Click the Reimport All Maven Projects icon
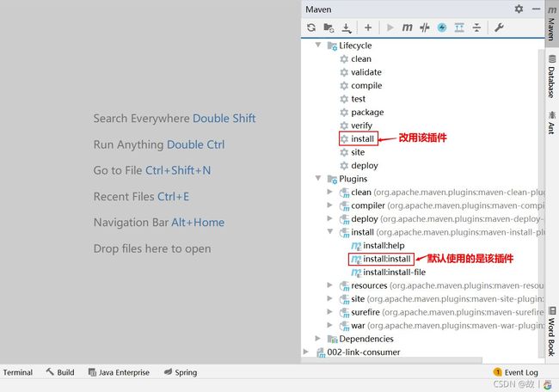Viewport: 559px width, 392px height. 311,28
